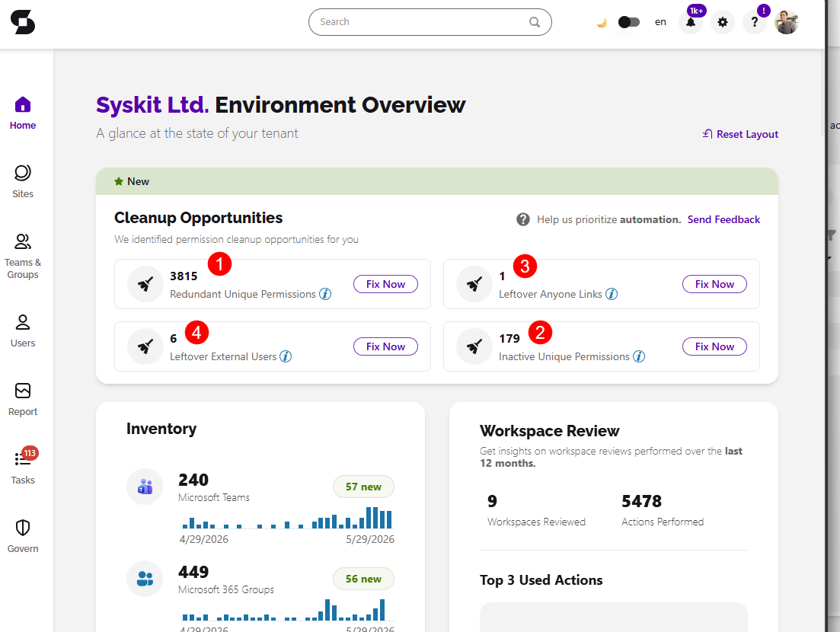Open the Sites navigation item
This screenshot has width=840, height=632.
pyautogui.click(x=23, y=182)
